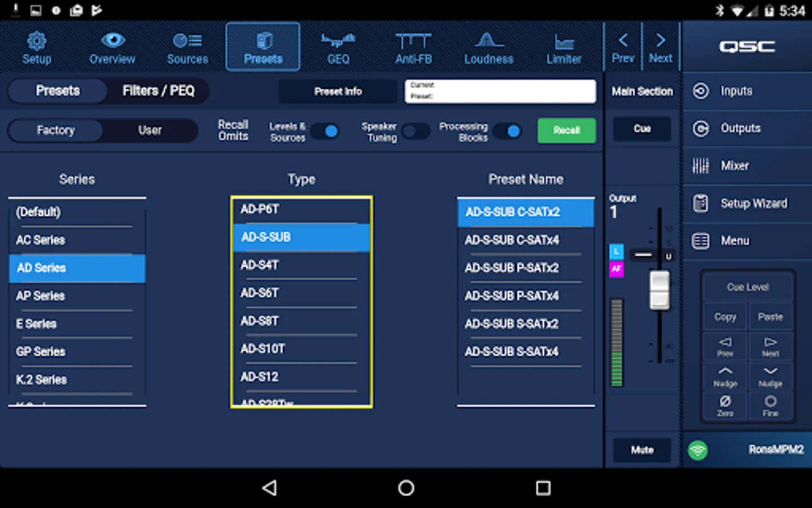Image resolution: width=812 pixels, height=508 pixels.
Task: Select AP Series
Action: (77, 296)
